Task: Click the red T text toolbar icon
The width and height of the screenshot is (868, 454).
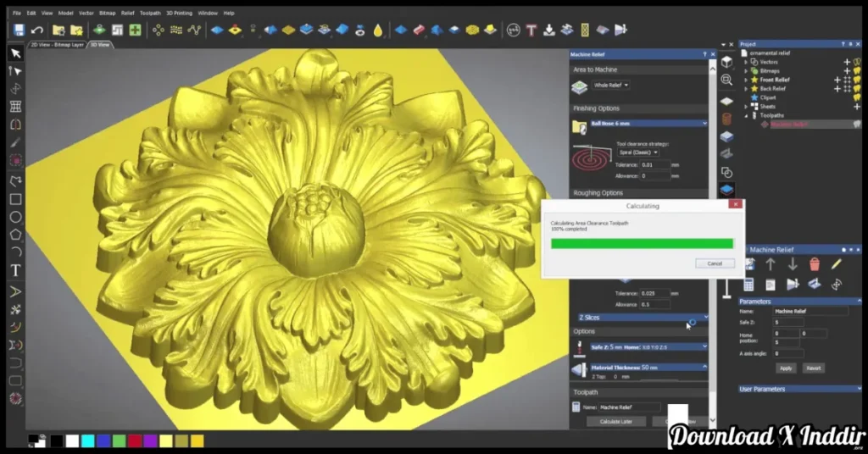Action: point(531,30)
